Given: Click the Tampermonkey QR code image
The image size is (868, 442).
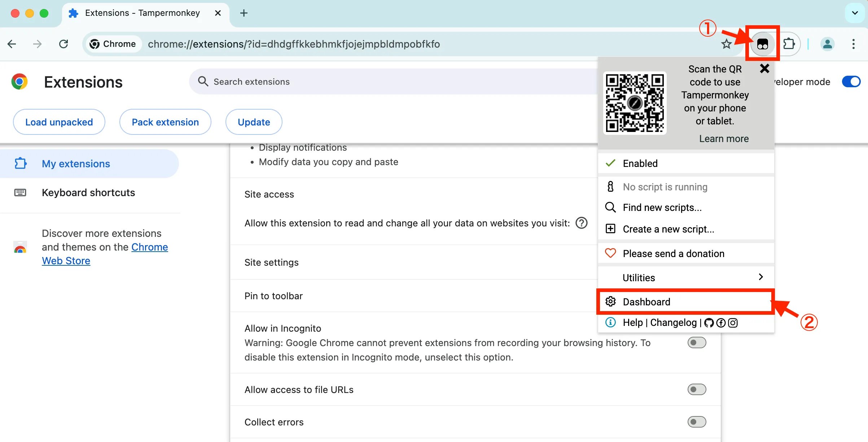Looking at the screenshot, I should point(635,103).
